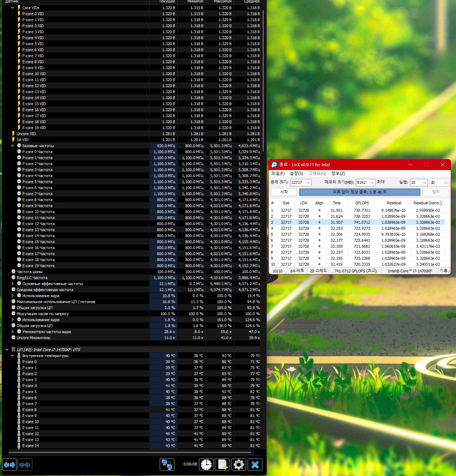This screenshot has height=476, width=456.
Task: Click the LinX app icon in the title bar
Action: (x=274, y=164)
